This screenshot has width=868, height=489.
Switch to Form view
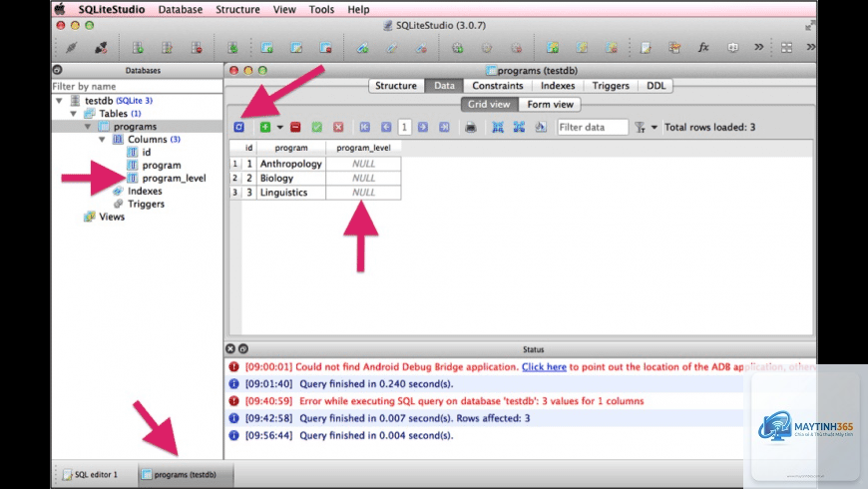click(550, 104)
